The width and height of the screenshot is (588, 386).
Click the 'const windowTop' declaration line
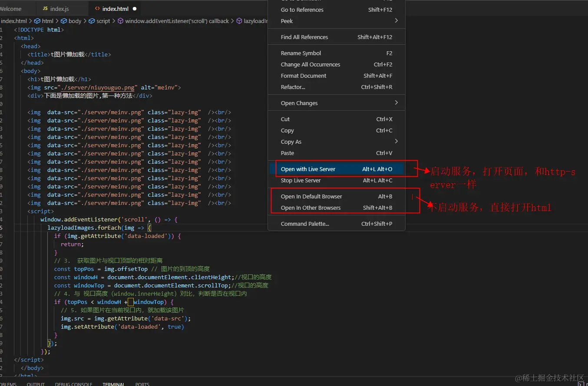(161, 285)
